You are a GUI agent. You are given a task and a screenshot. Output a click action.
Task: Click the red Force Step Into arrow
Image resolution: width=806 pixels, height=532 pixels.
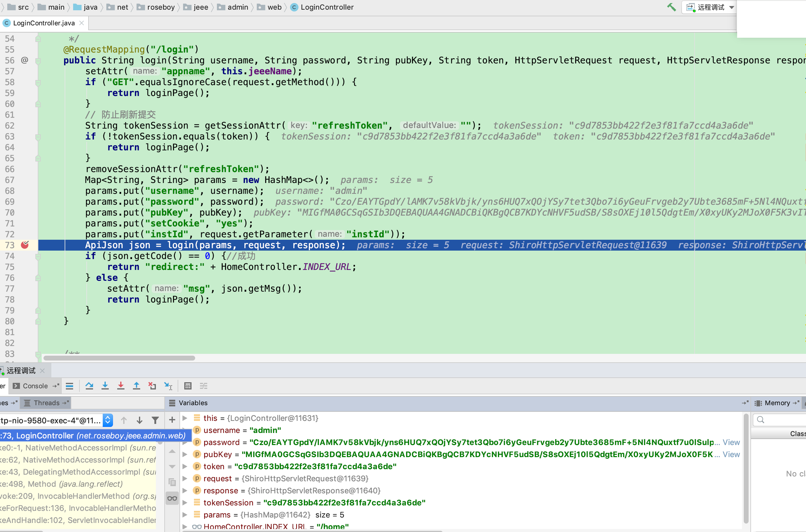click(x=121, y=386)
